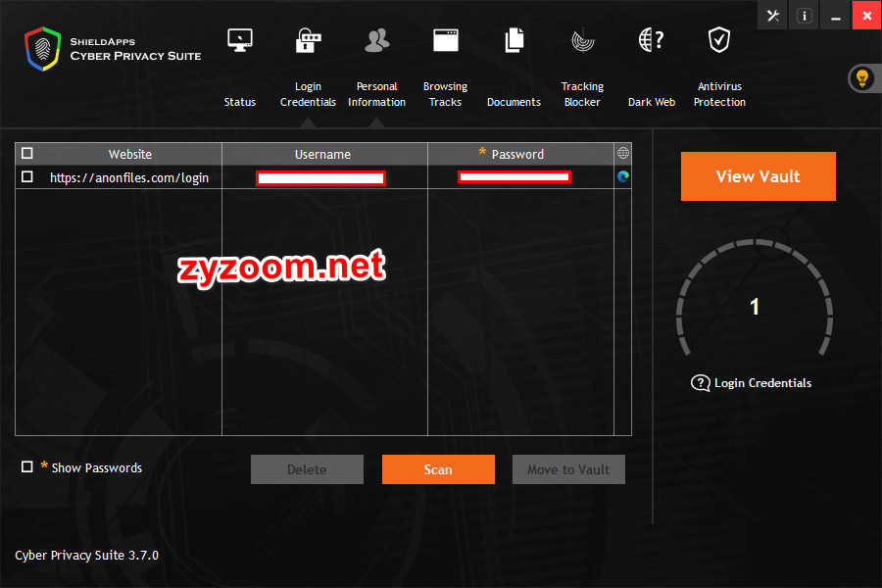Switch to the Dark Web tab label
Image resolution: width=882 pixels, height=588 pixels.
click(x=652, y=102)
